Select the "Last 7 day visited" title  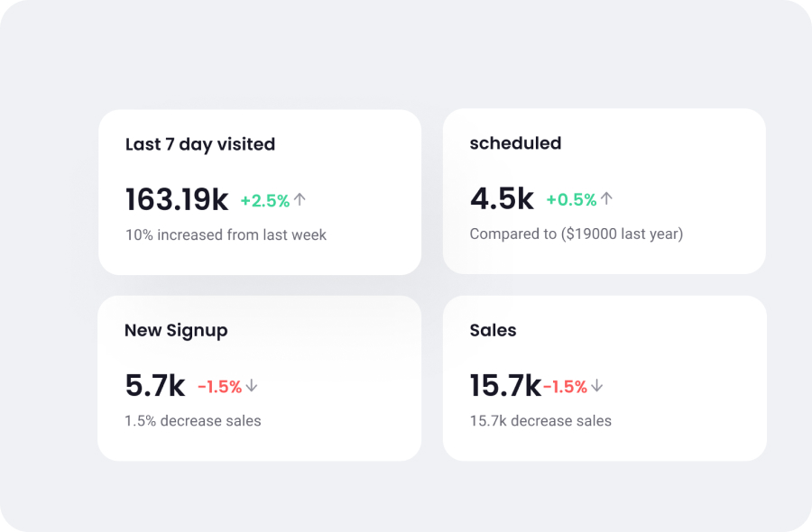coord(200,144)
